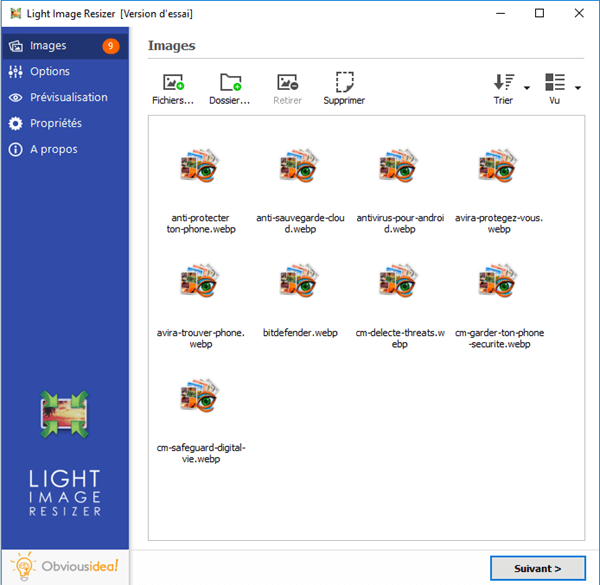Click the Images gallery icon in sidebar
This screenshot has width=600, height=585.
(x=16, y=46)
